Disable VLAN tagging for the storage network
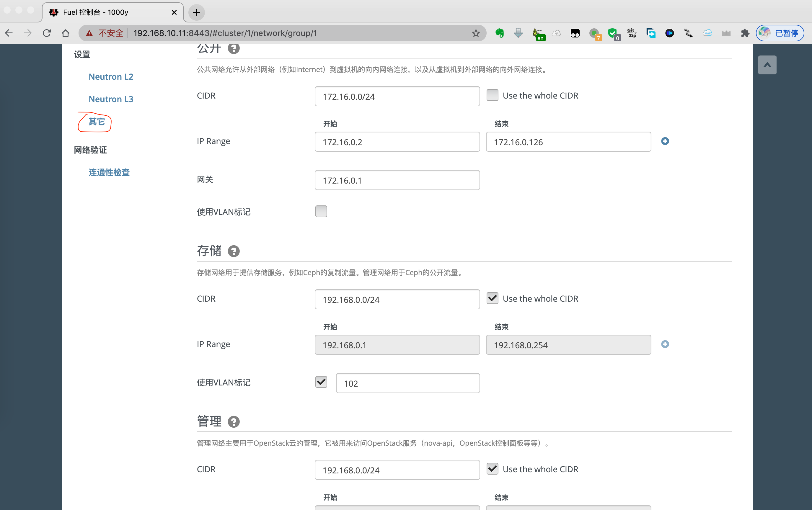 coord(321,382)
